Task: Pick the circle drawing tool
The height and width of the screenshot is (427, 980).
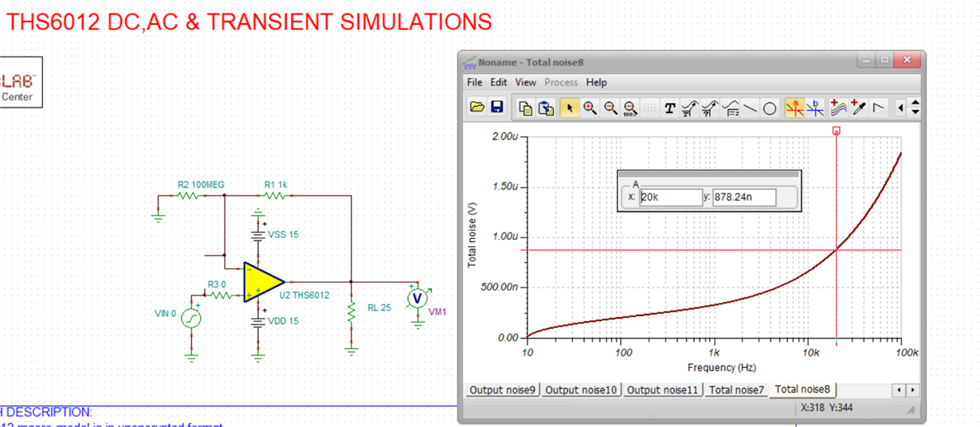Action: pos(770,108)
